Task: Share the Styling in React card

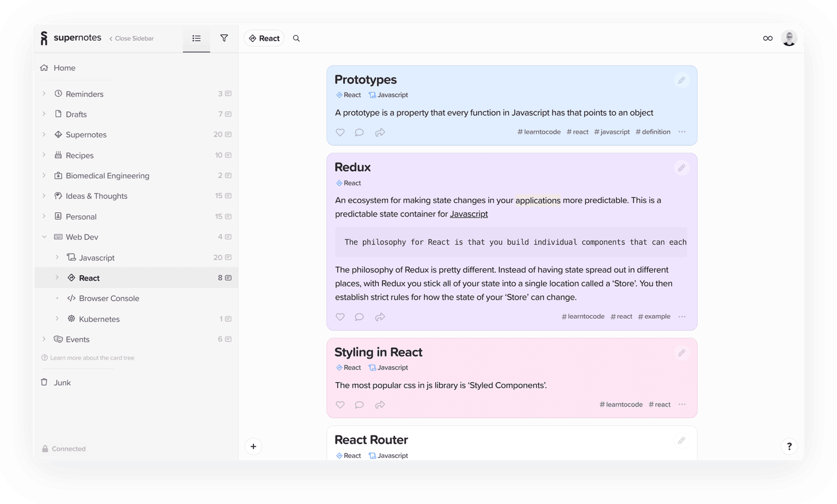Action: pos(380,405)
